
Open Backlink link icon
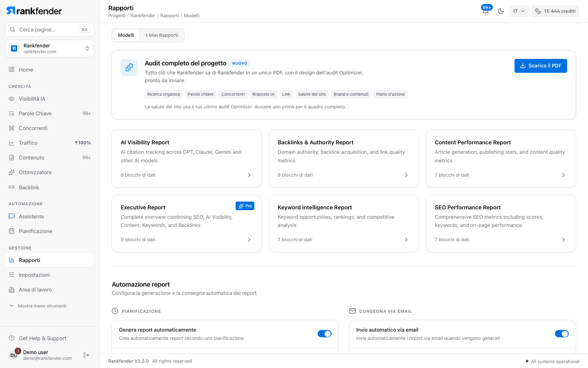pyautogui.click(x=11, y=187)
